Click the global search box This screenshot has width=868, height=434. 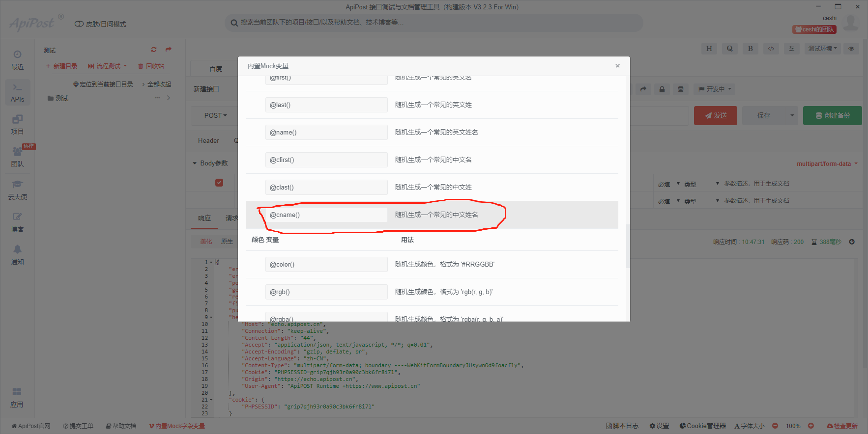434,23
